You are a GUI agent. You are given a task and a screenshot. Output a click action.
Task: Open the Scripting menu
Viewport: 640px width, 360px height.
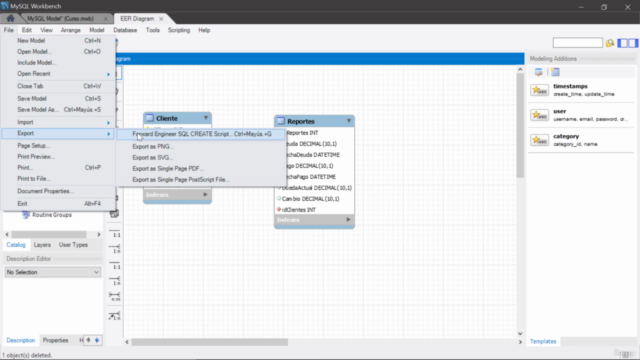point(179,30)
